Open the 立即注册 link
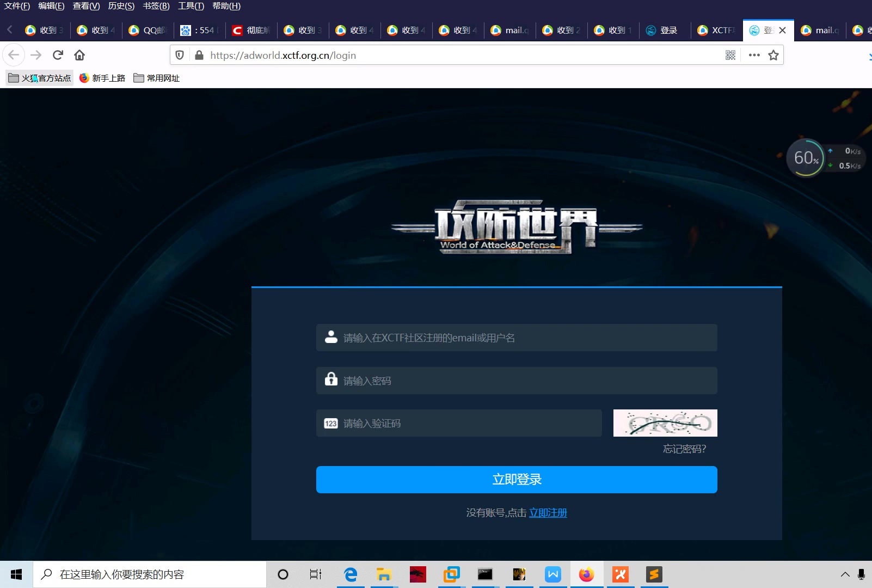Screen dimensions: 872x588 point(548,513)
